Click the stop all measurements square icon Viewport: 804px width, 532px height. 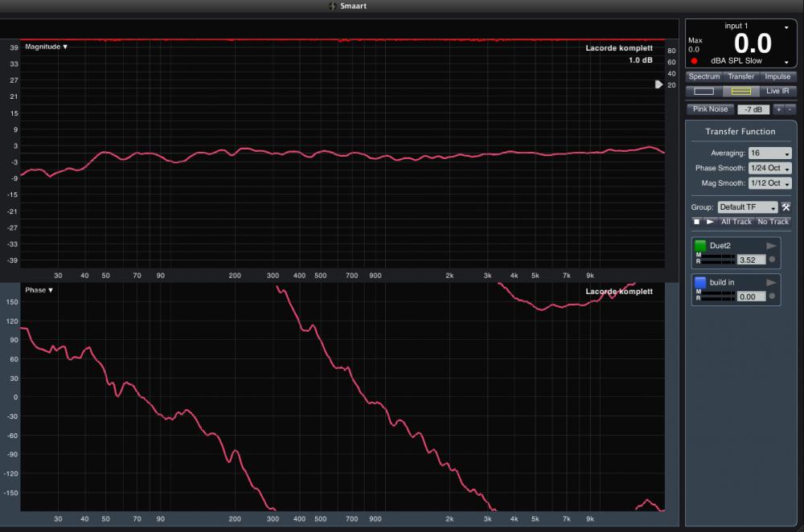(697, 222)
